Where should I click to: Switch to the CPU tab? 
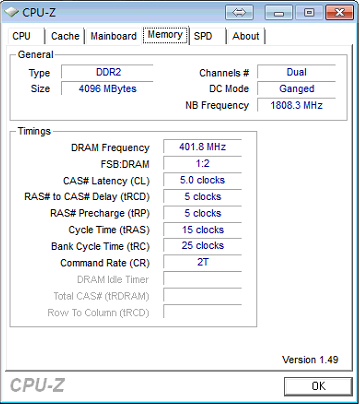point(26,36)
